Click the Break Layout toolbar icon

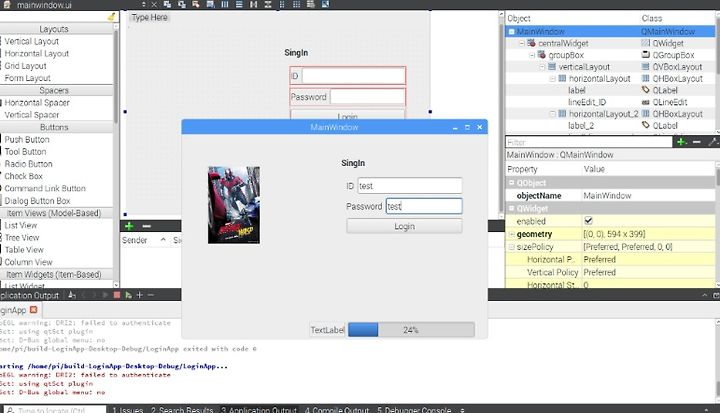[x=311, y=4]
